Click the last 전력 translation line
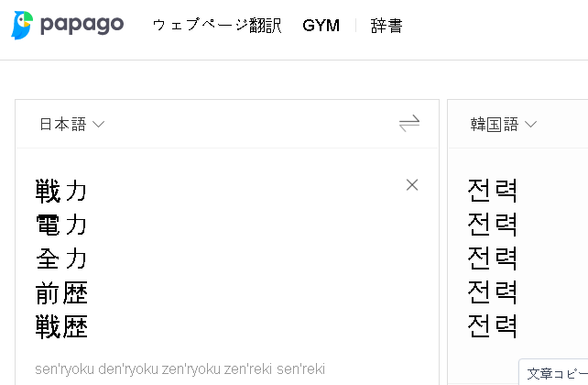588x385 pixels. (493, 326)
